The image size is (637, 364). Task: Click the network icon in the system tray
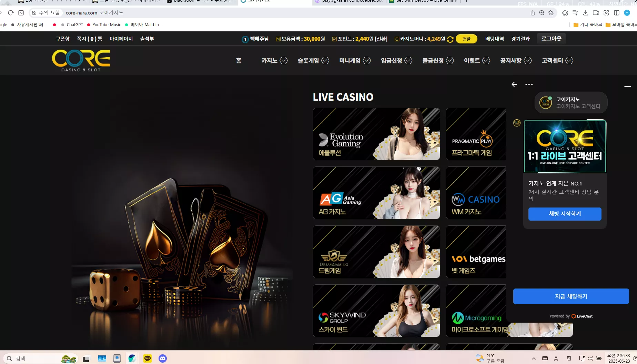tap(582, 358)
